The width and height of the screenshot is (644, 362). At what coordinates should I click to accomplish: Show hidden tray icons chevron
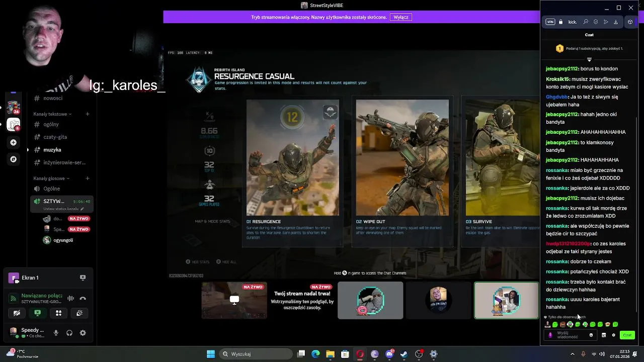[x=572, y=354]
